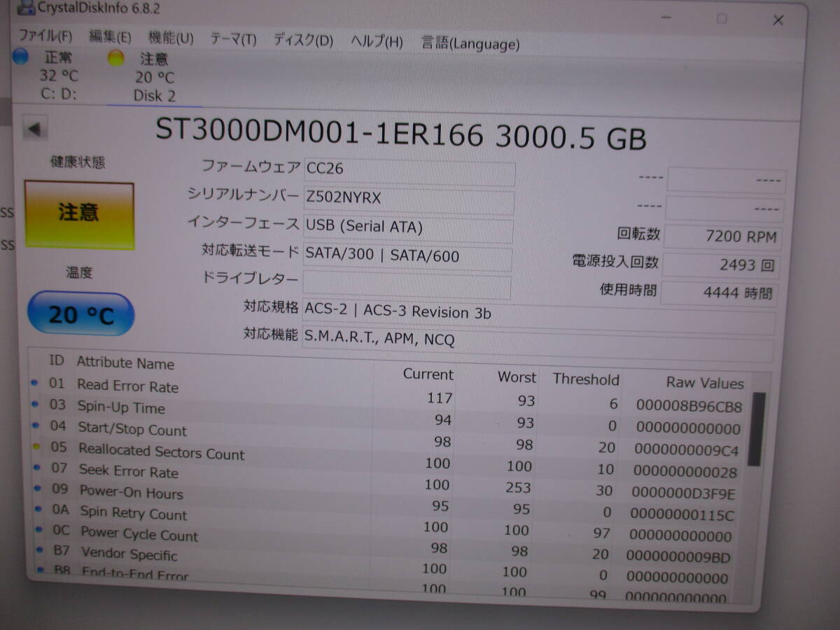Viewport: 840px width, 630px height.
Task: Click the blue status dot for Spin Retry Count
Action: (37, 509)
